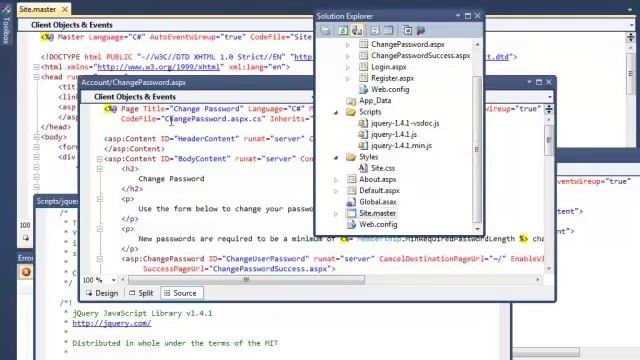Viewport: 640px width, 360px height.
Task: Click the jquery-1.4.1.js file icon
Action: [363, 134]
